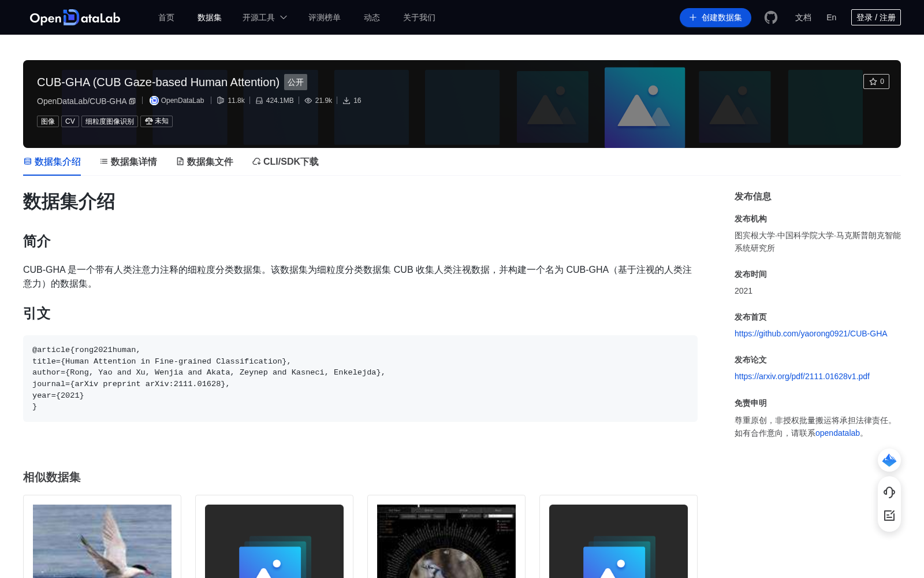Open the GitHub icon link
The width and height of the screenshot is (924, 578).
[770, 17]
